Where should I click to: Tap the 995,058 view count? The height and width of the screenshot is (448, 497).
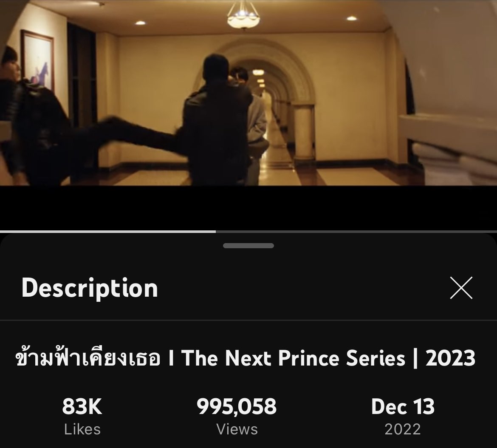237,406
